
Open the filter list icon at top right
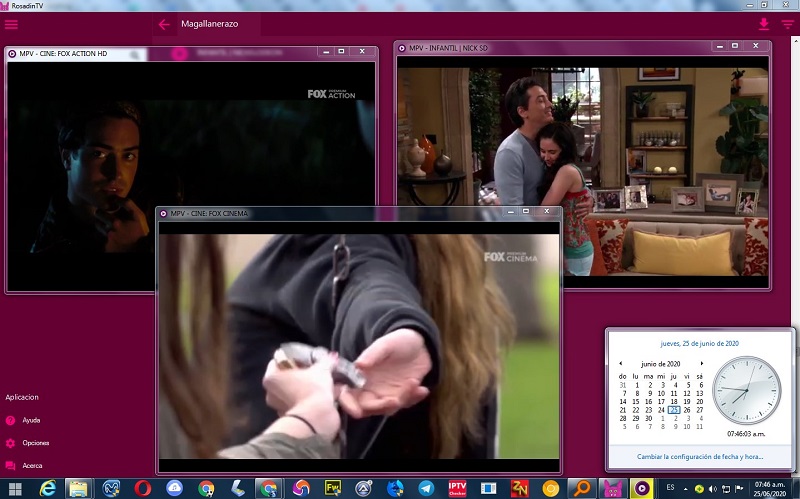787,24
